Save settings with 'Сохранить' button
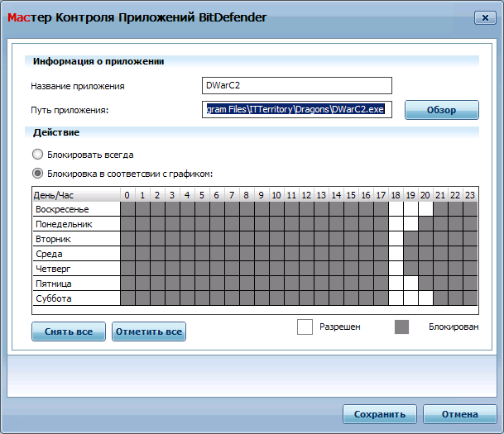This screenshot has height=434, width=504. coord(380,414)
